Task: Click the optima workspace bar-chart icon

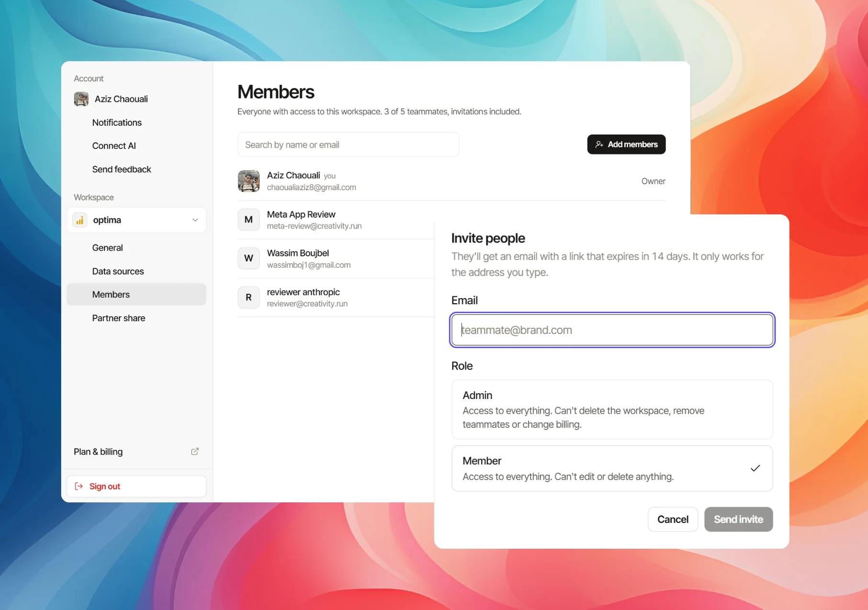Action: (x=80, y=220)
